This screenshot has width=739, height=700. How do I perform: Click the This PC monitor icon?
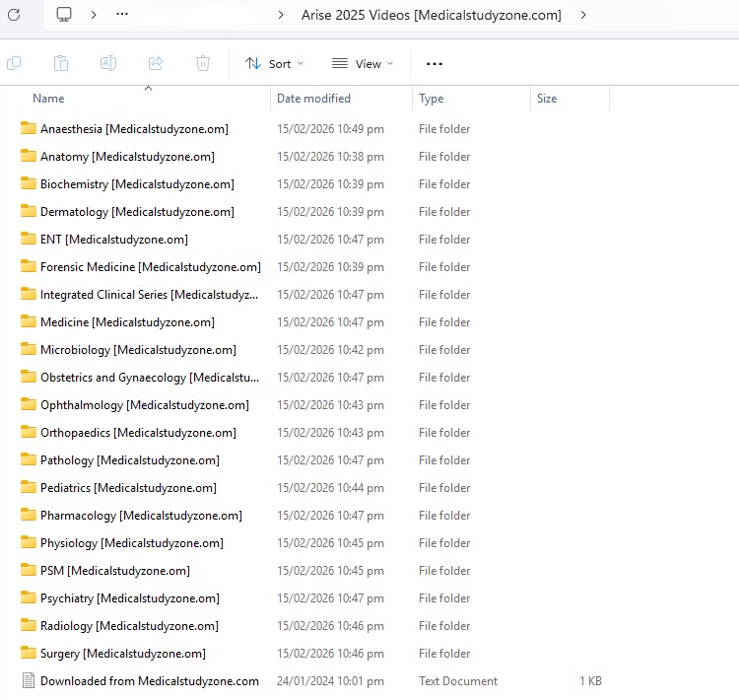[64, 15]
